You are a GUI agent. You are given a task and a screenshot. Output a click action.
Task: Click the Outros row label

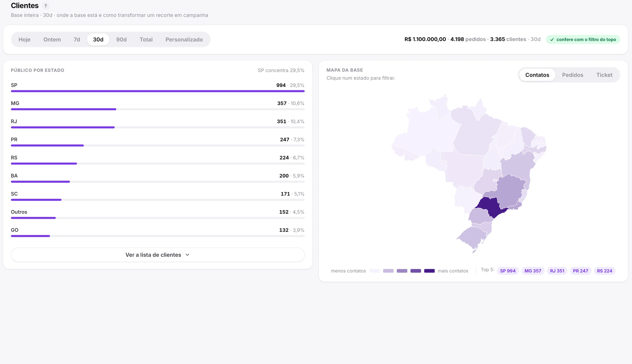[19, 212]
